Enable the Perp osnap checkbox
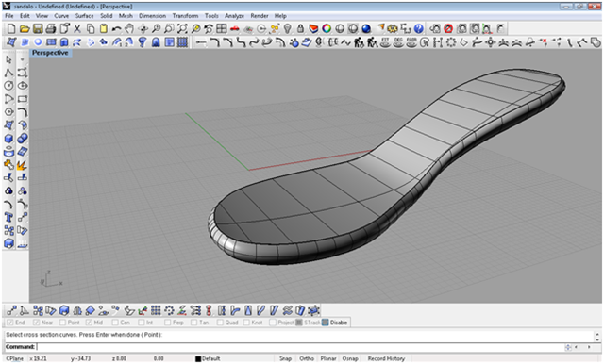604x364 pixels. 167,323
